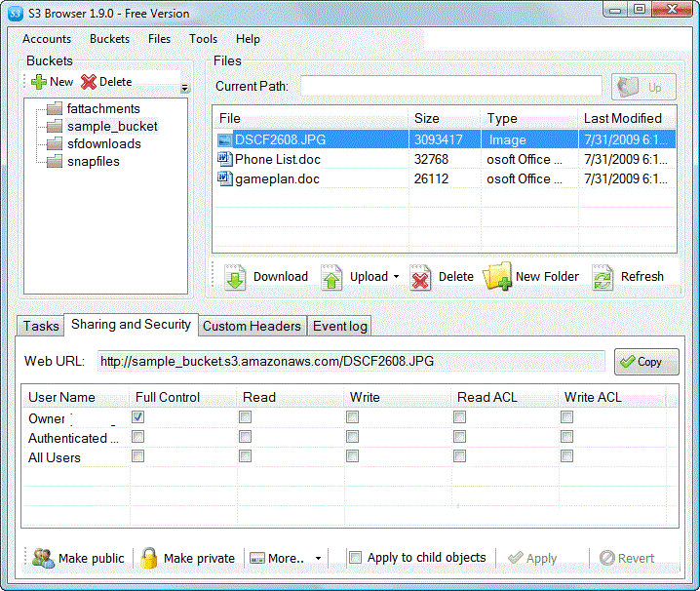The width and height of the screenshot is (700, 591).
Task: Make the file private with the lock icon
Action: pos(148,558)
